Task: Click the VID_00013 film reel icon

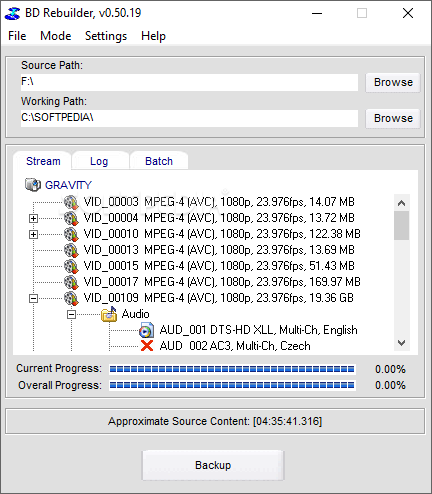Action: coord(71,250)
